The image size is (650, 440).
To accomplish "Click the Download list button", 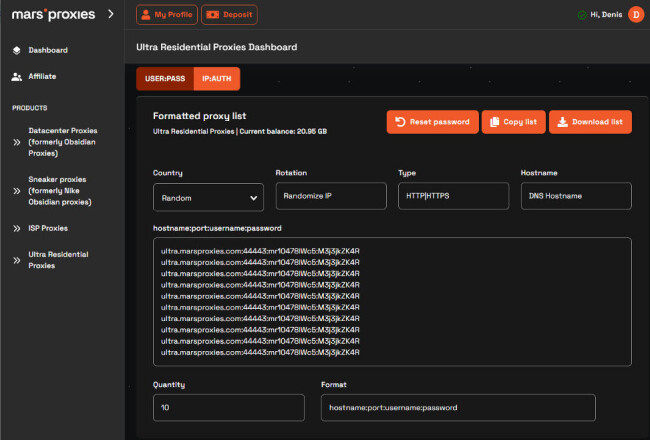I will (x=590, y=122).
